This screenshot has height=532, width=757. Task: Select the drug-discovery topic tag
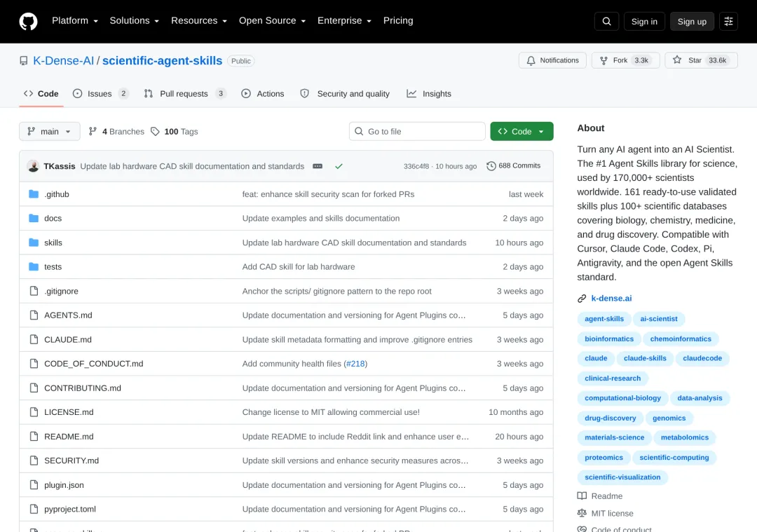click(611, 418)
